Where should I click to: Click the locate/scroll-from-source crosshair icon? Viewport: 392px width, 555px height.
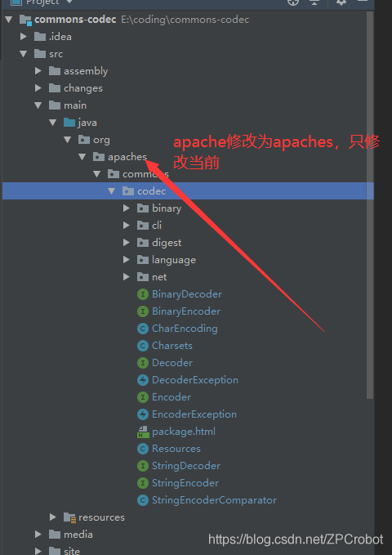293,2
